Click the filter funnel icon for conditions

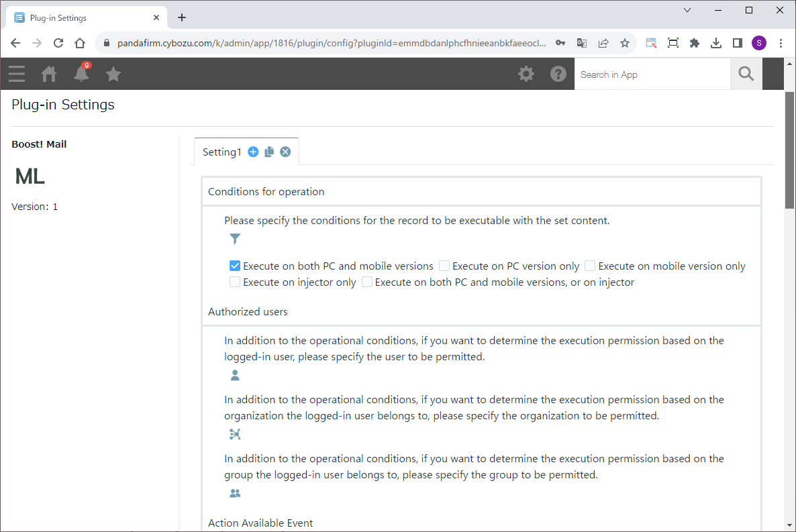(x=235, y=239)
